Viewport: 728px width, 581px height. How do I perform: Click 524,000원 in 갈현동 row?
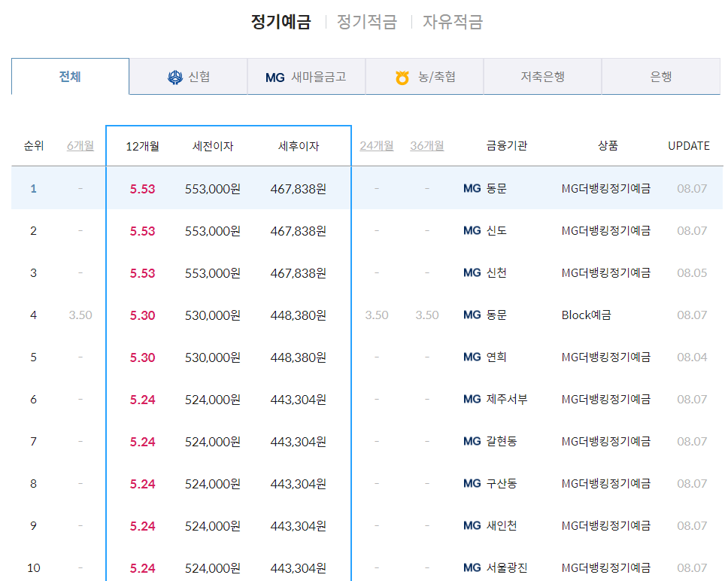click(x=213, y=442)
